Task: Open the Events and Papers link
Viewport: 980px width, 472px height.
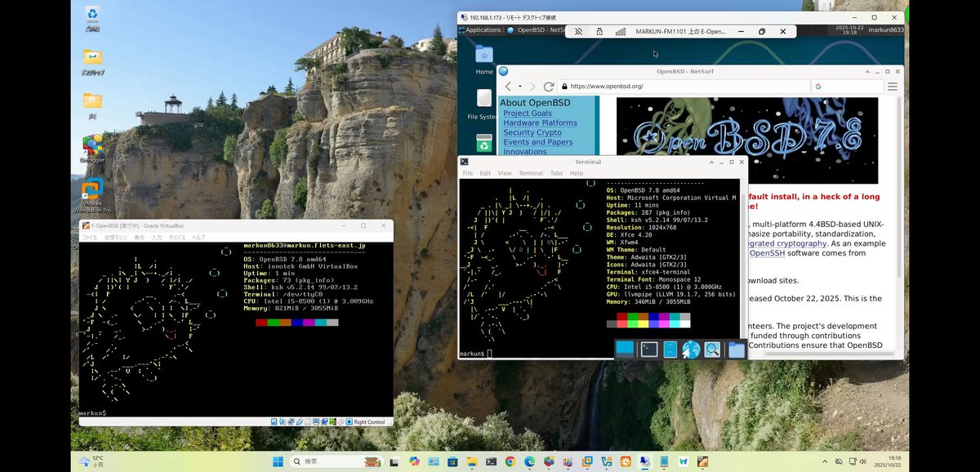Action: click(x=538, y=143)
